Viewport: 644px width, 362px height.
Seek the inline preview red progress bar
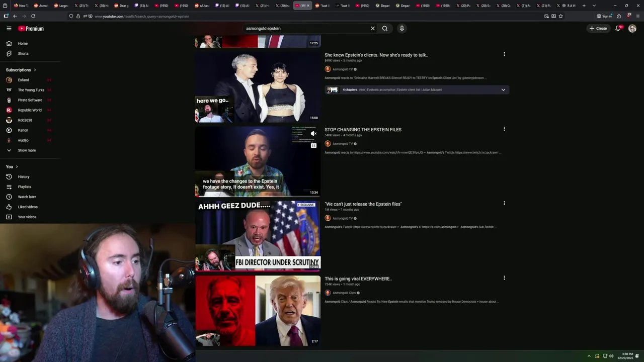258,196
